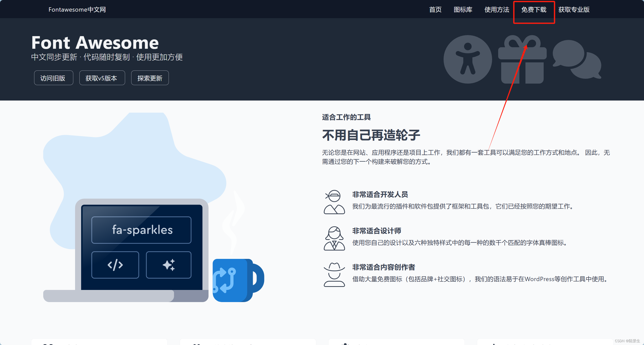This screenshot has width=644, height=345.
Task: Click the 访问旧版 button
Action: click(x=53, y=78)
